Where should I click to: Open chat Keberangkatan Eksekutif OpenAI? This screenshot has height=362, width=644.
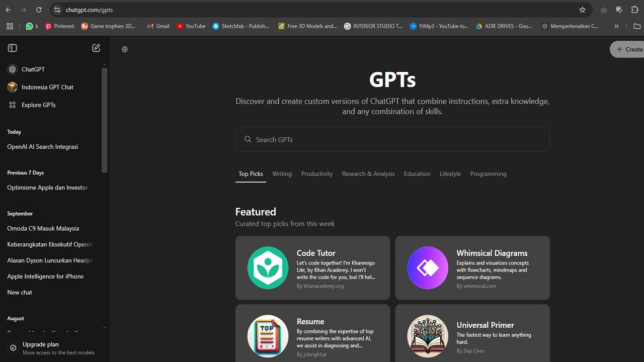click(50, 244)
